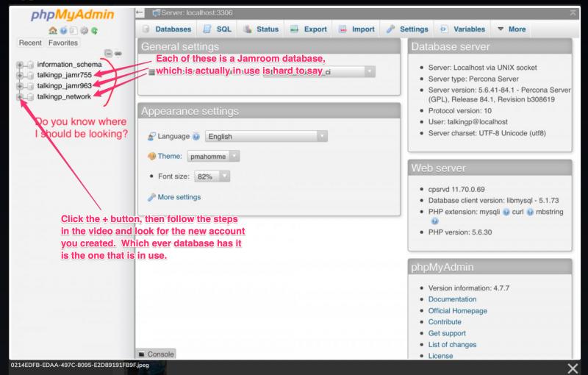Click the Official Homepage link
The height and width of the screenshot is (375, 588).
(x=457, y=311)
